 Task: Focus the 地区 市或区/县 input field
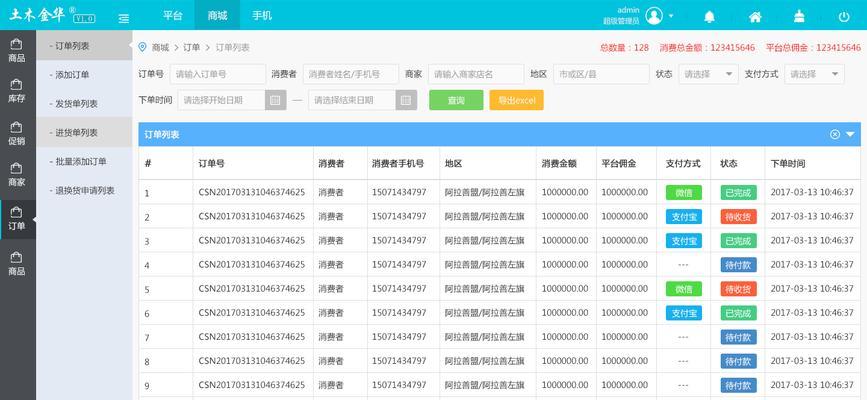(601, 74)
